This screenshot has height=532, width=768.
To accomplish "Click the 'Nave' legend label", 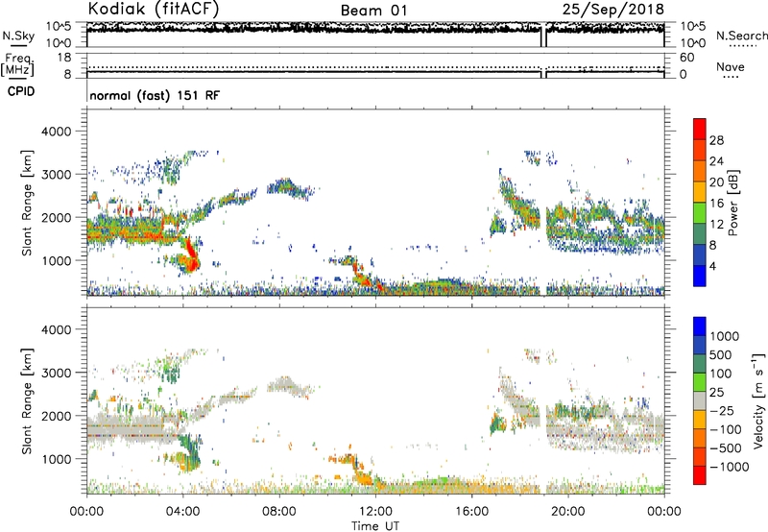I will pyautogui.click(x=731, y=66).
